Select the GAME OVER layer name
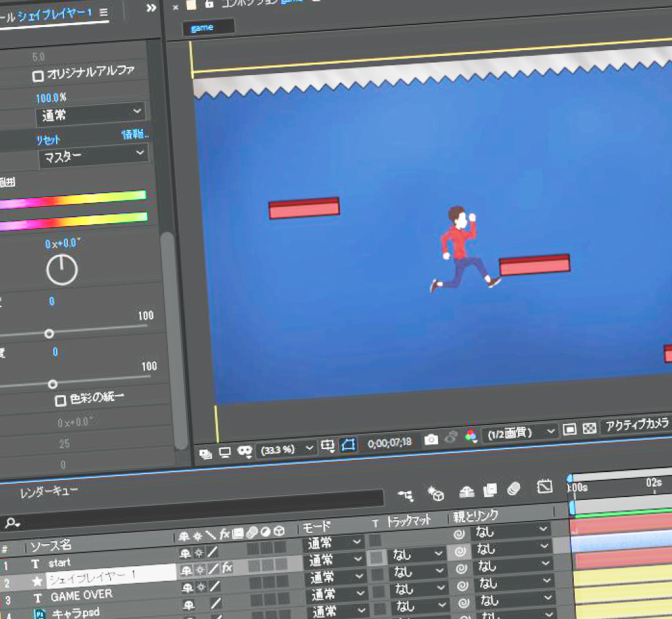 [x=82, y=595]
